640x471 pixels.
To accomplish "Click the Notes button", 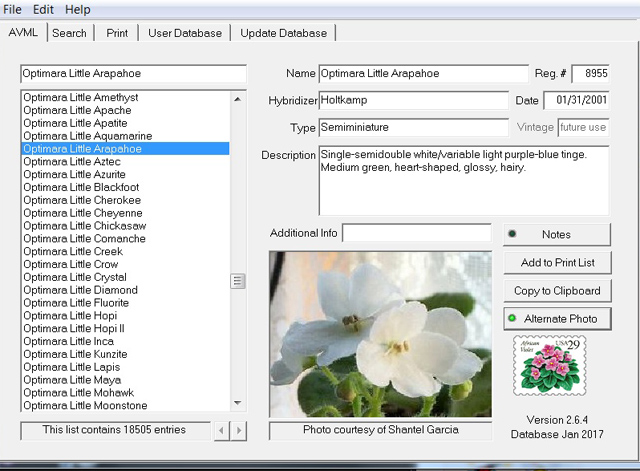I will 557,234.
